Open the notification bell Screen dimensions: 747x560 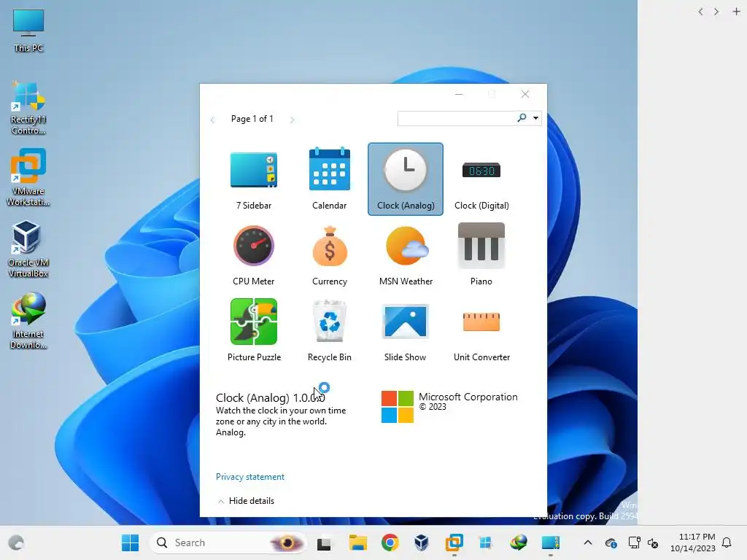[727, 542]
